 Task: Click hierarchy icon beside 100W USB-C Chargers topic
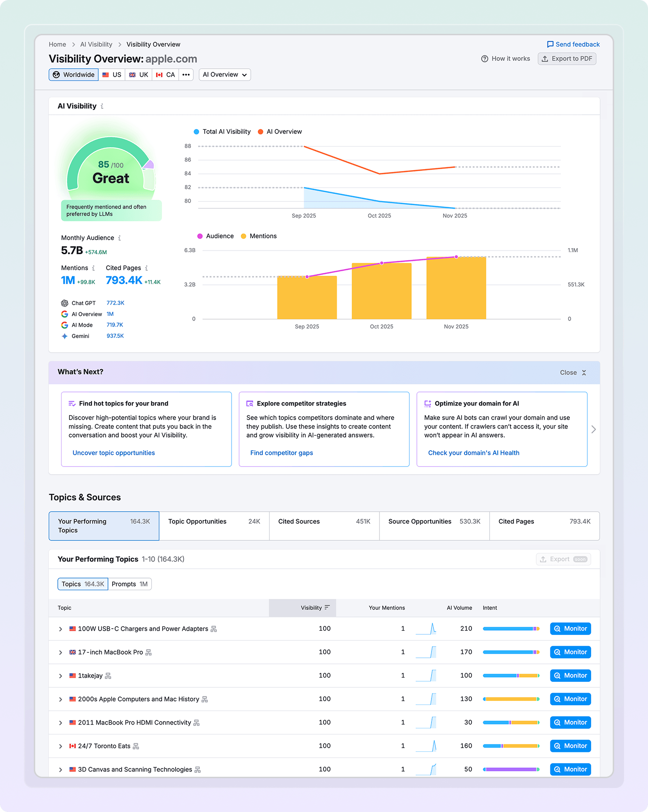(x=214, y=629)
